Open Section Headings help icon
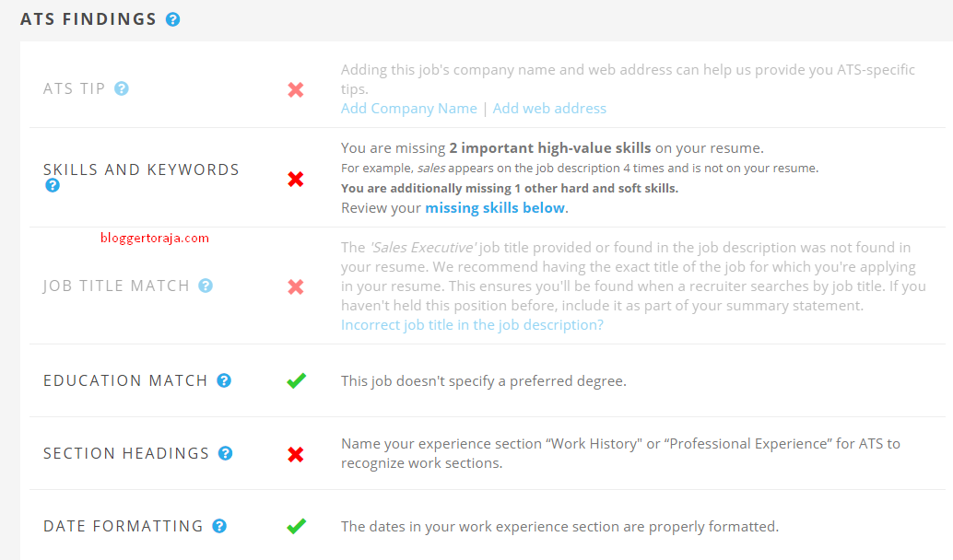This screenshot has height=560, width=953. pos(226,453)
